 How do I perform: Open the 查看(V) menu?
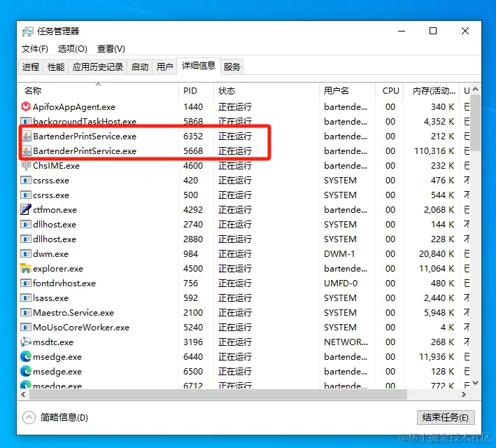tap(111, 49)
